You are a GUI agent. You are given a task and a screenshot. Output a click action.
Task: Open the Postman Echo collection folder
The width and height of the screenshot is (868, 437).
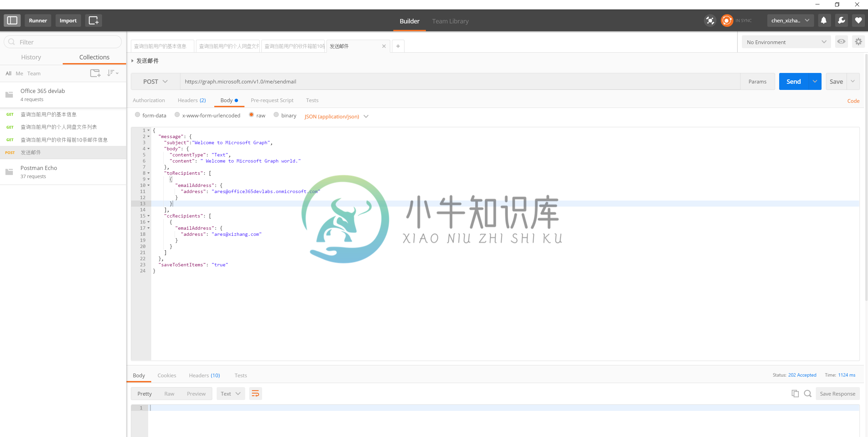click(x=63, y=172)
